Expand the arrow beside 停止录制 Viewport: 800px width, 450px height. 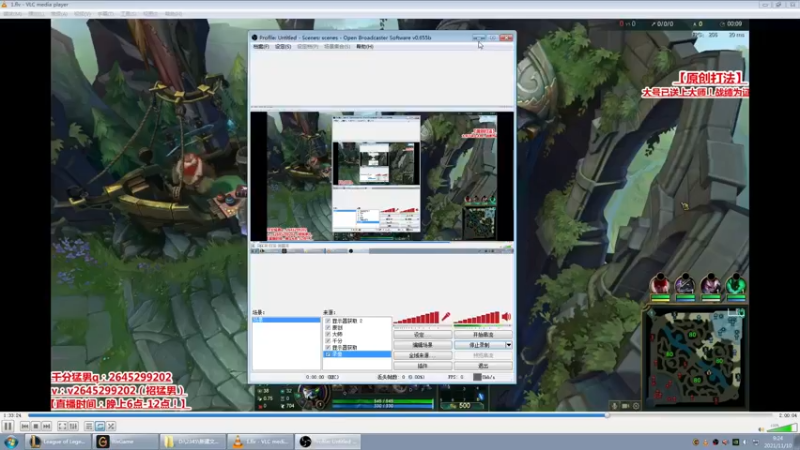[x=509, y=345]
